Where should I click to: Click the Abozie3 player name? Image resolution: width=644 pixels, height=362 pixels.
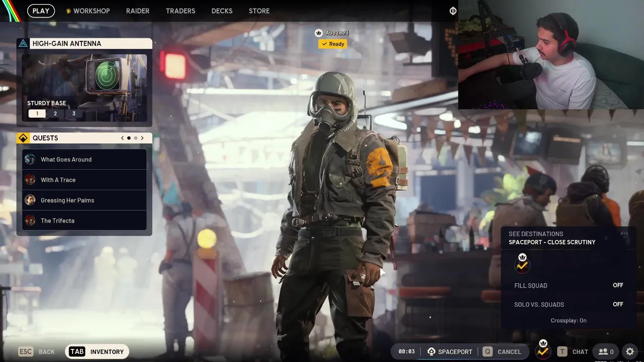(337, 33)
